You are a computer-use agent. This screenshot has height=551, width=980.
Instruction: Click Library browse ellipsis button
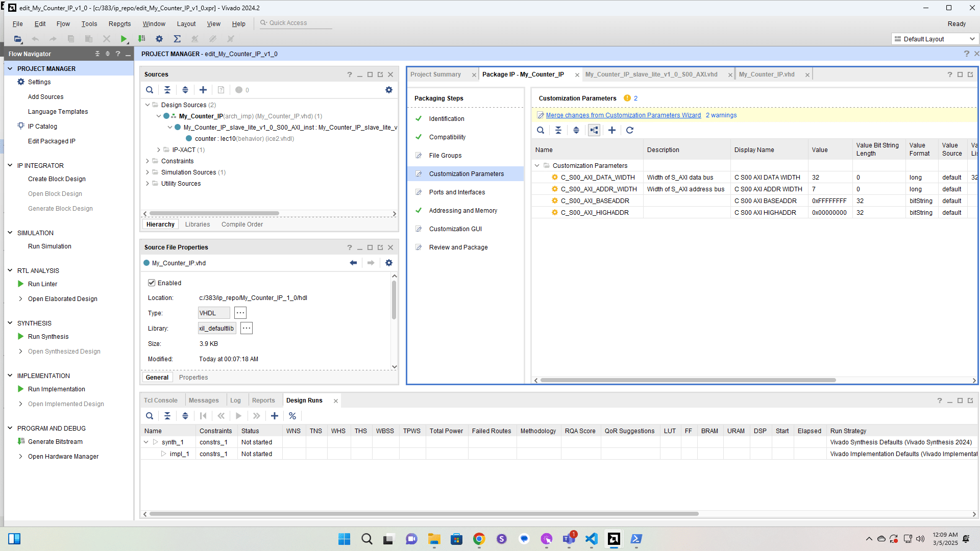247,329
